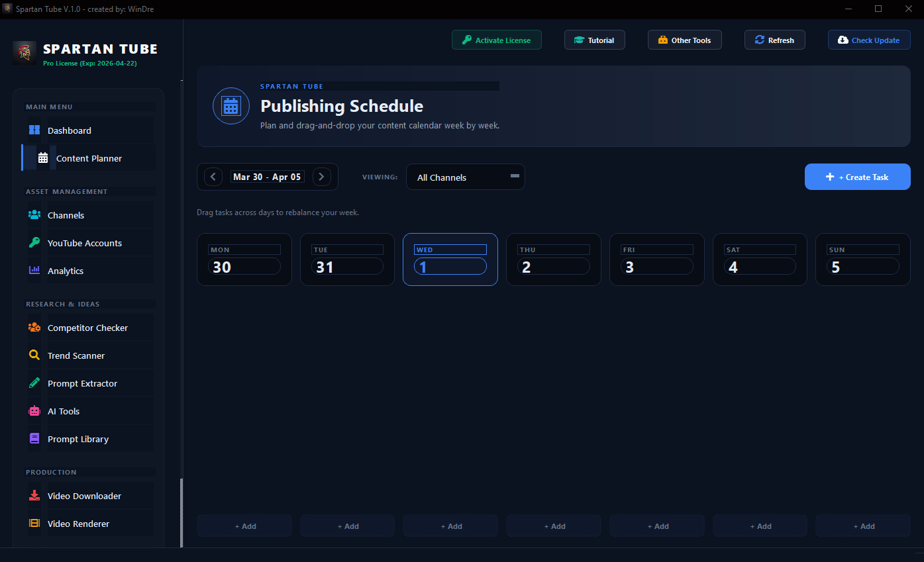
Task: Open the Video Renderer film icon
Action: tap(34, 524)
